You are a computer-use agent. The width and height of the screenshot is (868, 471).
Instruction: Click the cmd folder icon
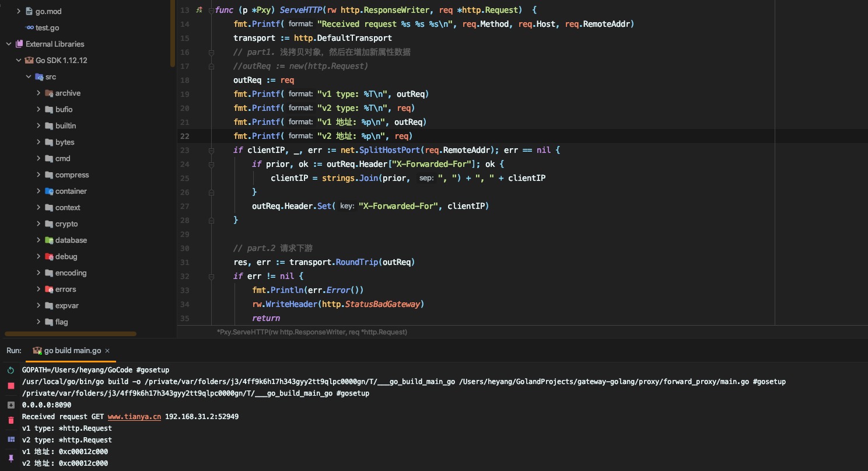pyautogui.click(x=49, y=158)
